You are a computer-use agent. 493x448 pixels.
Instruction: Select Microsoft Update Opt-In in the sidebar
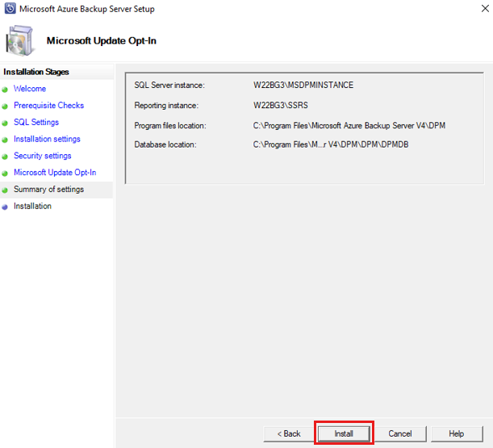(x=55, y=173)
